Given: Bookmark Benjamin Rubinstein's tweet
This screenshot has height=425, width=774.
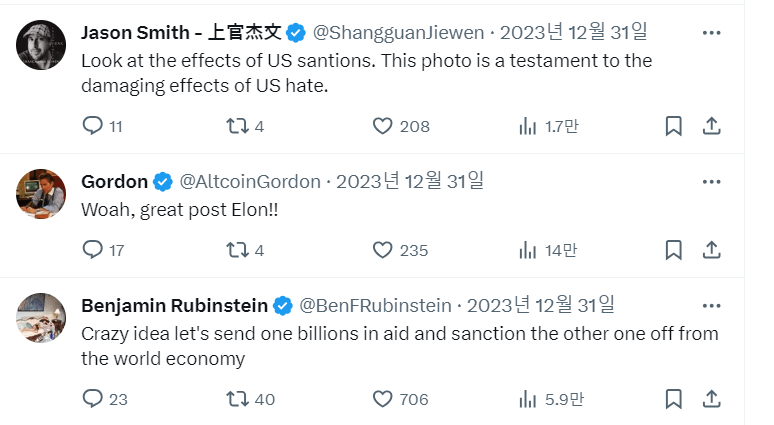Looking at the screenshot, I should pyautogui.click(x=674, y=399).
